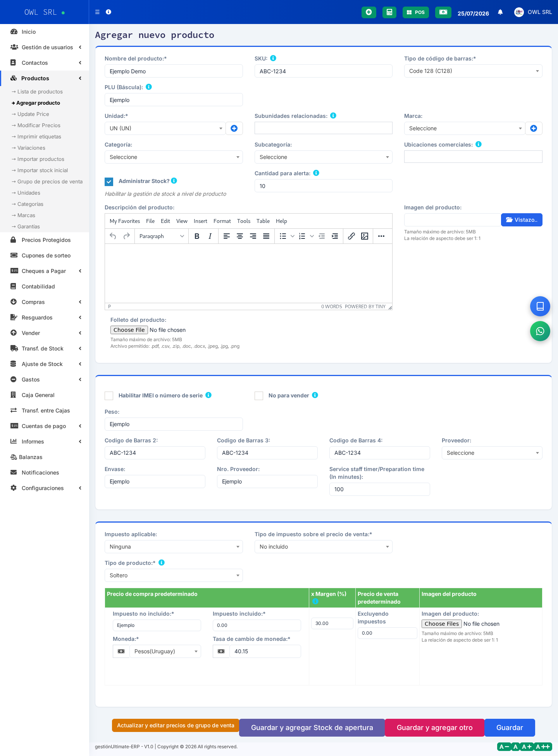Insert image in description editor
Viewport: 558px width, 756px height.
point(365,236)
